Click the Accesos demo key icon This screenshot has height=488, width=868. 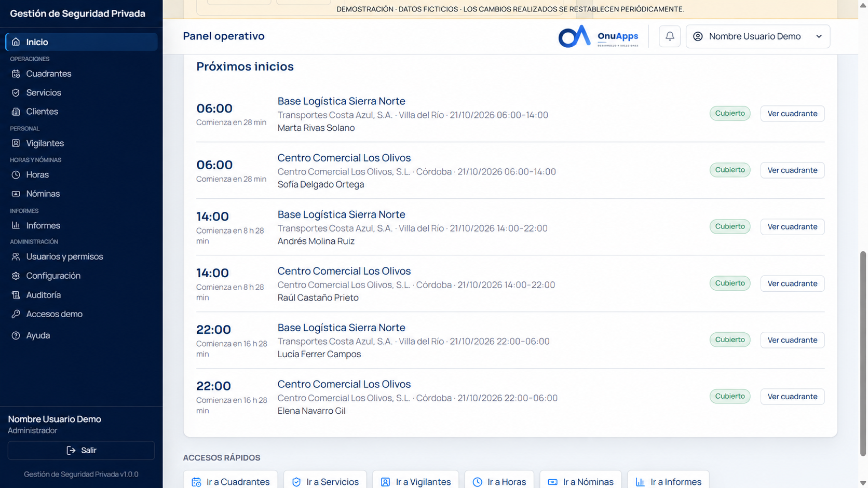(16, 314)
